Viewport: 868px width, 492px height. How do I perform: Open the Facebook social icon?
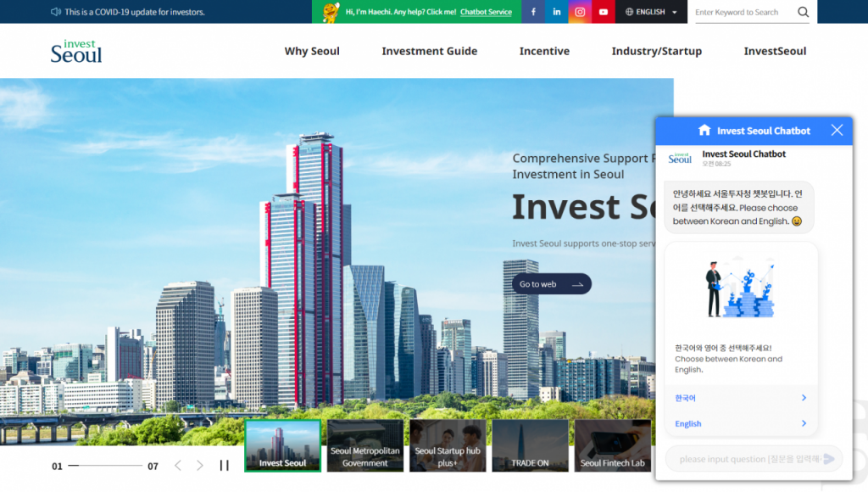point(533,12)
